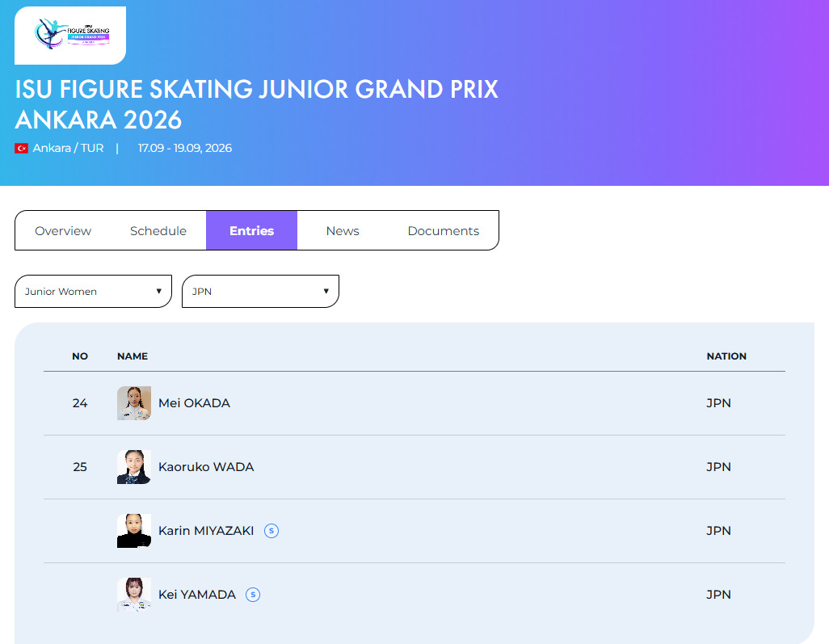Click entry number 25

pos(80,467)
